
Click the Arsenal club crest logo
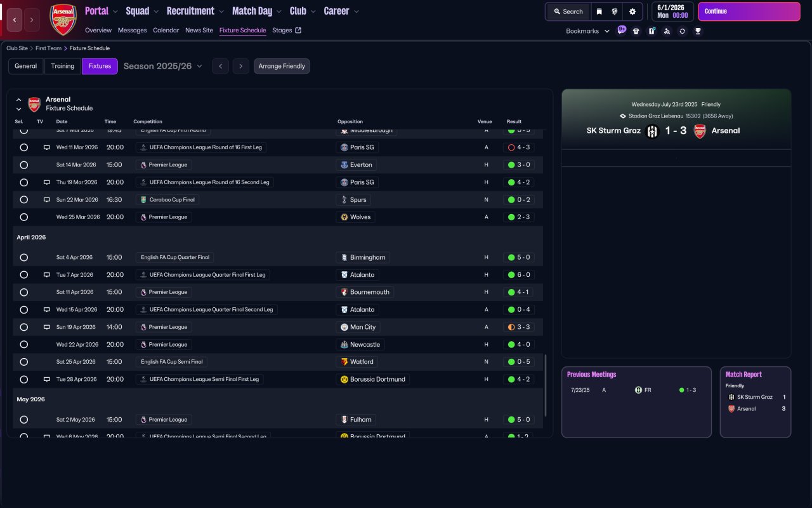63,19
